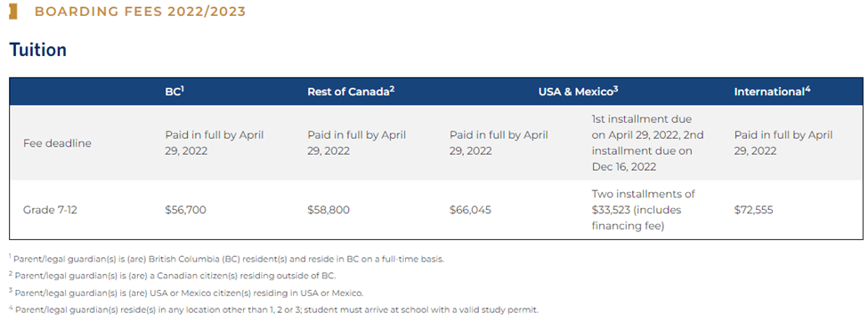Select the two installments of $33,523 cell
868x321 pixels.
pyautogui.click(x=644, y=210)
